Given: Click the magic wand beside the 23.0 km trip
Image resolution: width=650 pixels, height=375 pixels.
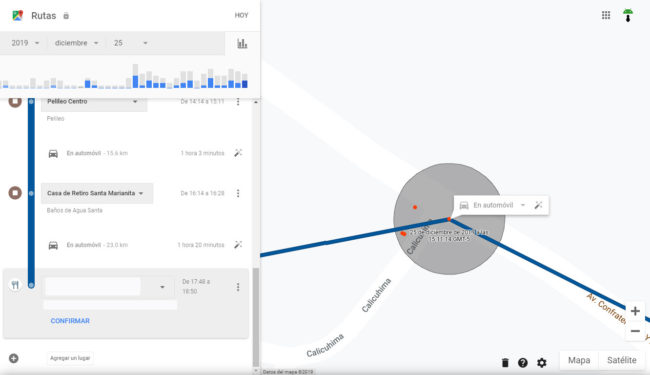Looking at the screenshot, I should [238, 244].
